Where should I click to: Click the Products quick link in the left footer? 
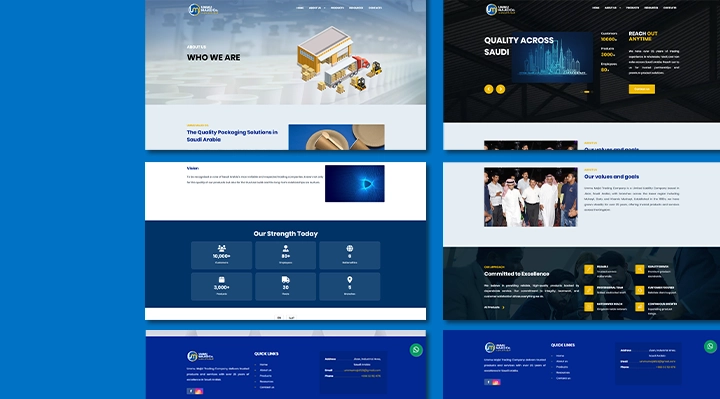click(265, 376)
